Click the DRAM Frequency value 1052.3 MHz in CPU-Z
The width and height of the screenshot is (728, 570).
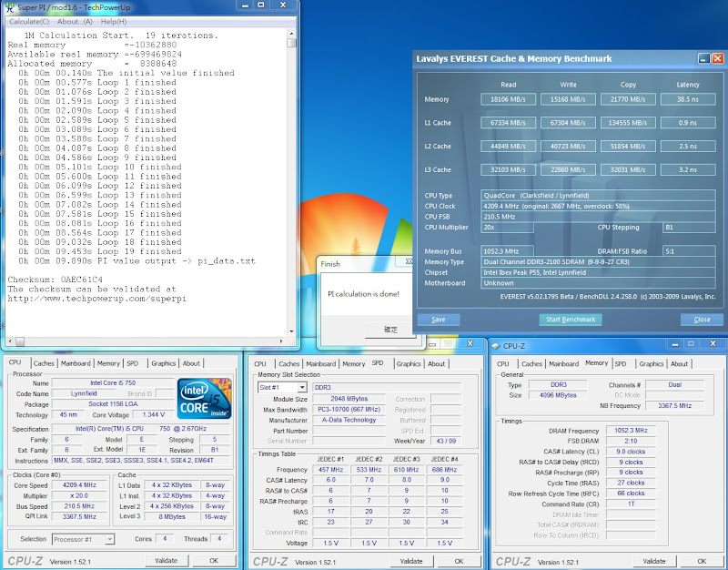click(x=631, y=431)
